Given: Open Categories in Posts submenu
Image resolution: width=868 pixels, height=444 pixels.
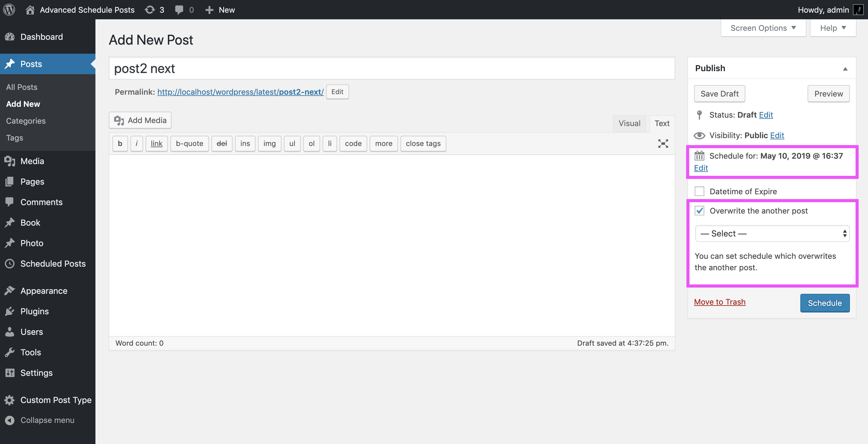Looking at the screenshot, I should click(x=26, y=121).
